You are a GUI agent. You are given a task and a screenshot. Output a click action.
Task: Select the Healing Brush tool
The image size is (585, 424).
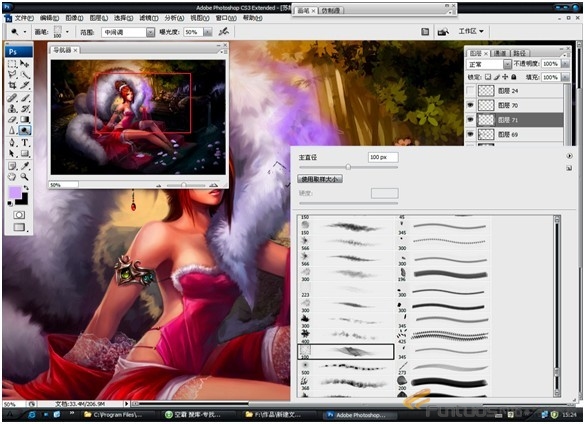tap(12, 98)
